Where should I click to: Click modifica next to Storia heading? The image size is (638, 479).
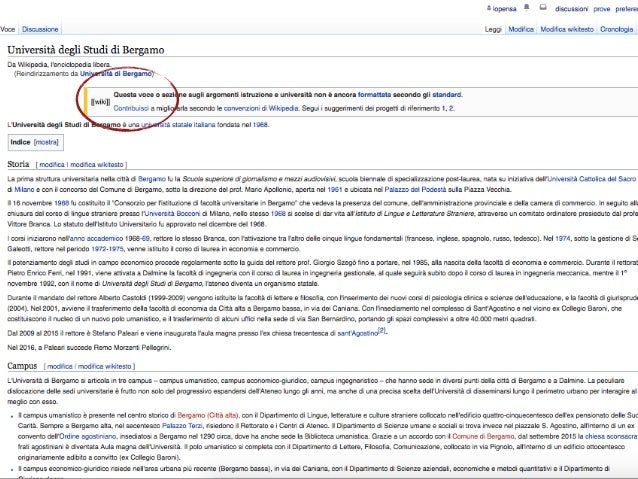click(52, 164)
